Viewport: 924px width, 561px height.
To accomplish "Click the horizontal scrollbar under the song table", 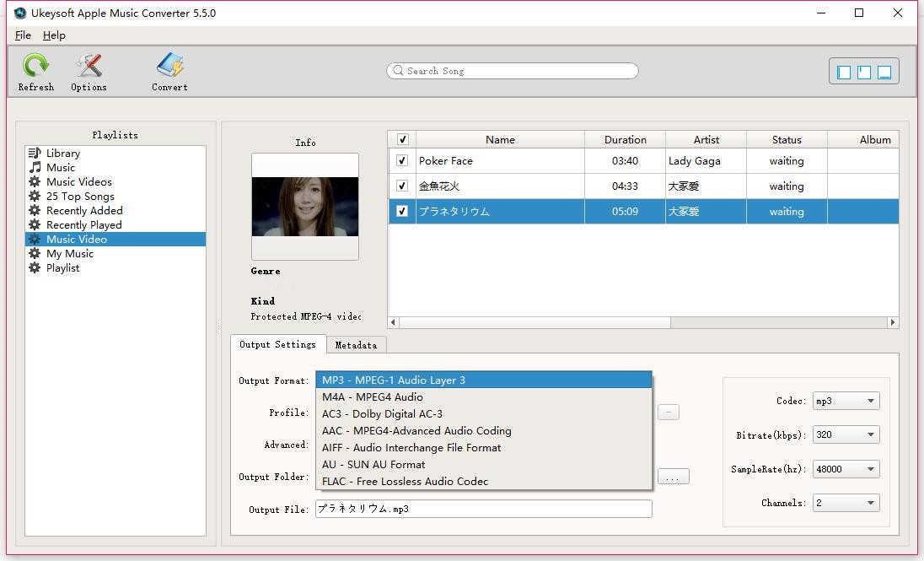I will 535,322.
